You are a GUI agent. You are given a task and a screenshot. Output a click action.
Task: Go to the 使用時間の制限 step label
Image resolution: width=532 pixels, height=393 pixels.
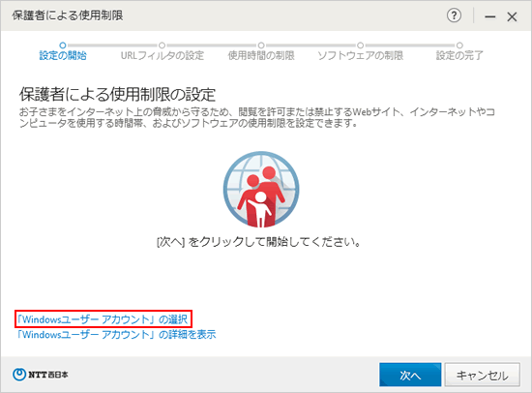pos(261,55)
